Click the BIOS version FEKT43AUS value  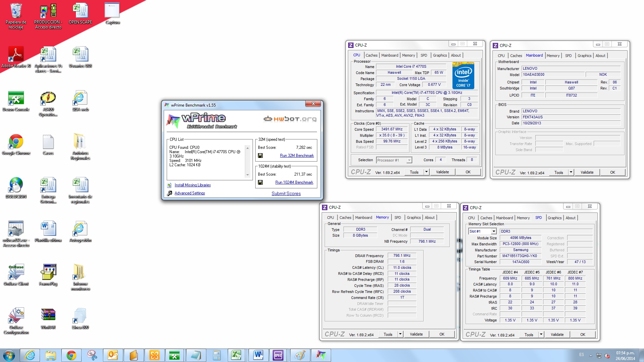571,117
